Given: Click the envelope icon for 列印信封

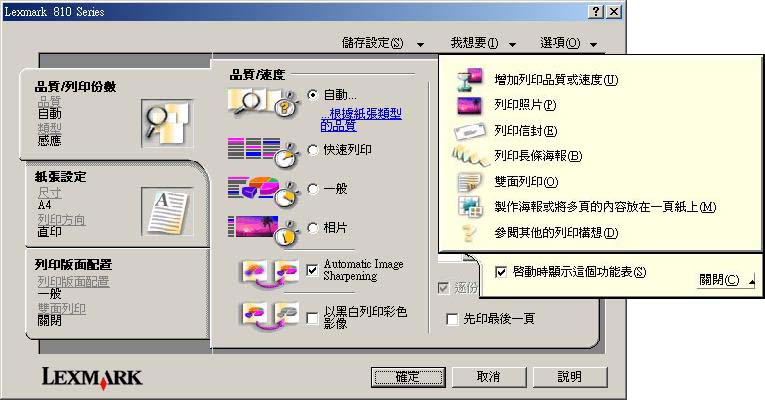Looking at the screenshot, I should (x=470, y=131).
